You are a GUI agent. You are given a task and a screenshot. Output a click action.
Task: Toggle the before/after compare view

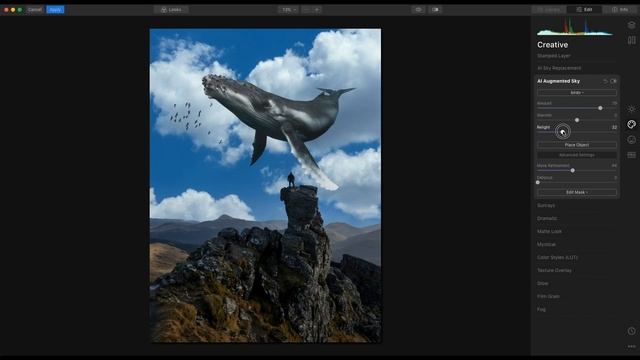(x=436, y=9)
